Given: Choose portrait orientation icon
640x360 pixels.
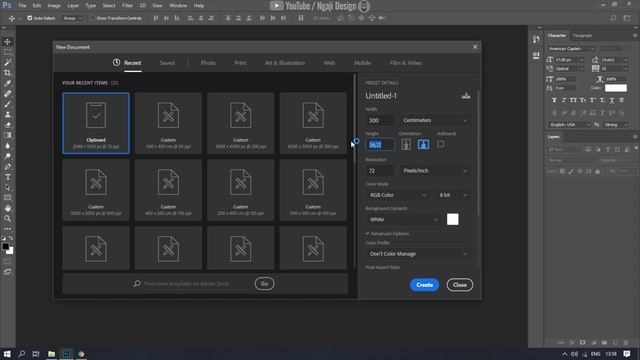Looking at the screenshot, I should pyautogui.click(x=406, y=144).
